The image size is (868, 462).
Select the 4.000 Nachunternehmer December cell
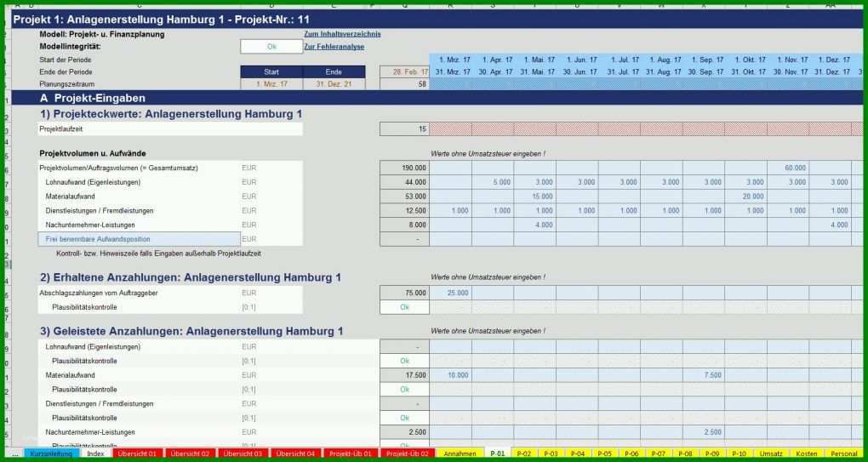coord(830,225)
